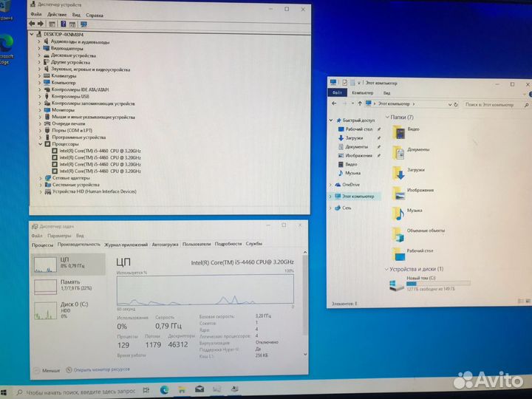Select the Диск 0 (C:) performance item
532x399 pixels.
pyautogui.click(x=68, y=310)
